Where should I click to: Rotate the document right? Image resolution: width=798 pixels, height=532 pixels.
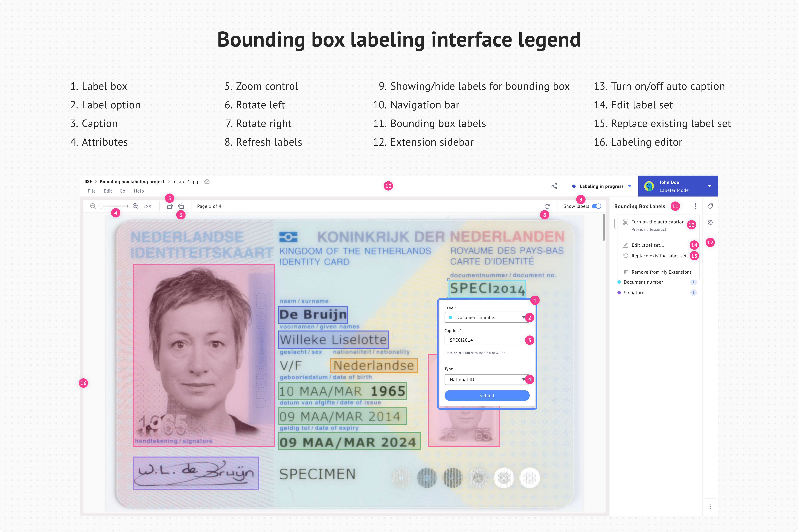tap(181, 206)
